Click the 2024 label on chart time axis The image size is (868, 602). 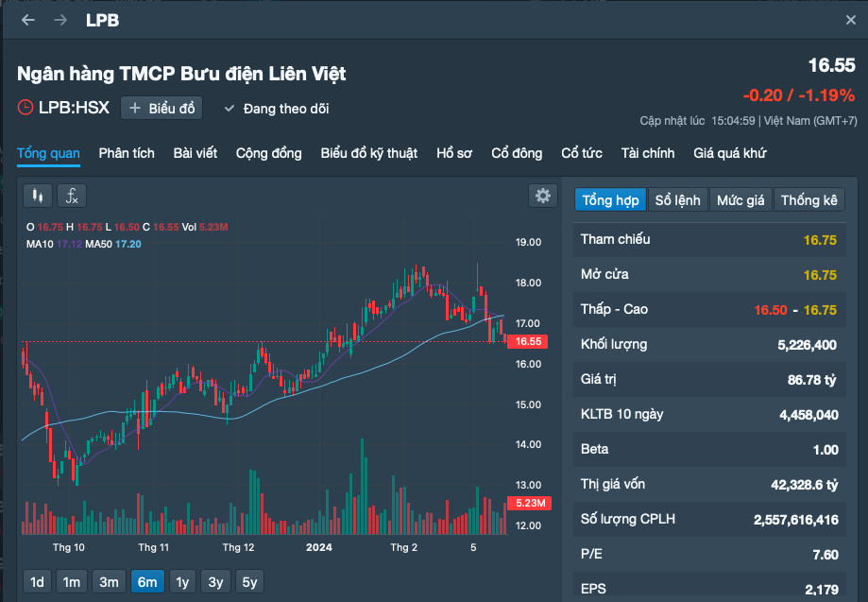(x=319, y=548)
